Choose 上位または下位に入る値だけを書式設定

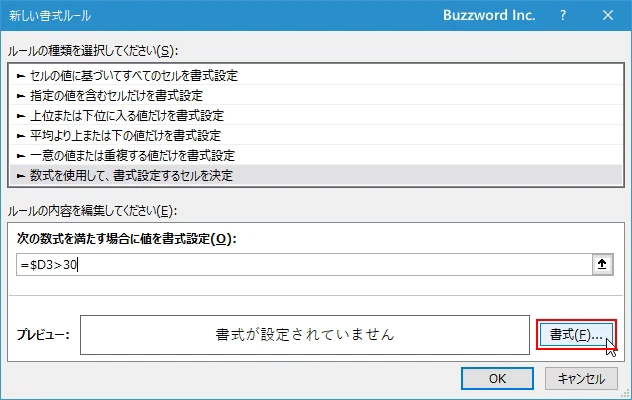click(x=316, y=116)
